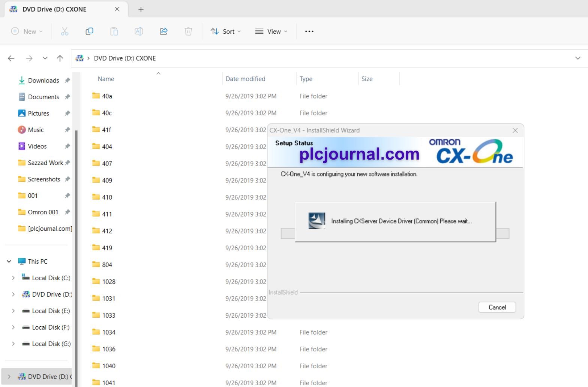Click the DVD drive icon in address bar
Screen dimensions: 588x387
[79, 58]
